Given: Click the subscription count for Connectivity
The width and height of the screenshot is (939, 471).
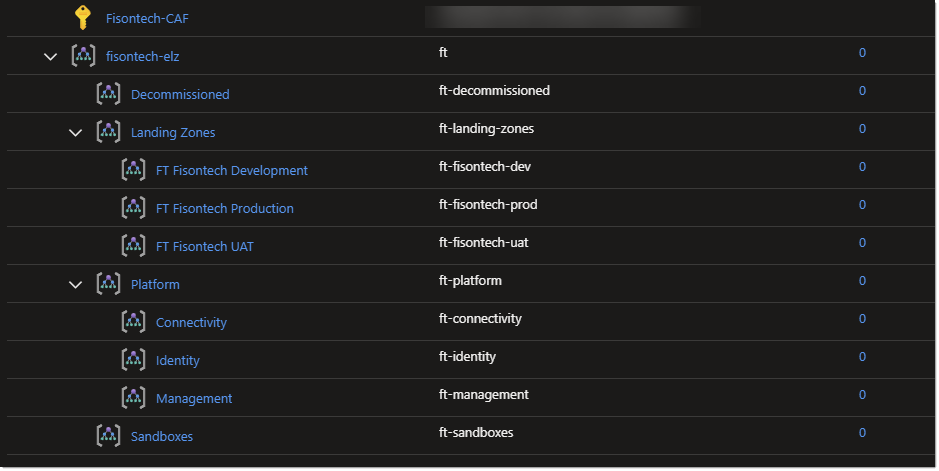Looking at the screenshot, I should click(x=862, y=318).
